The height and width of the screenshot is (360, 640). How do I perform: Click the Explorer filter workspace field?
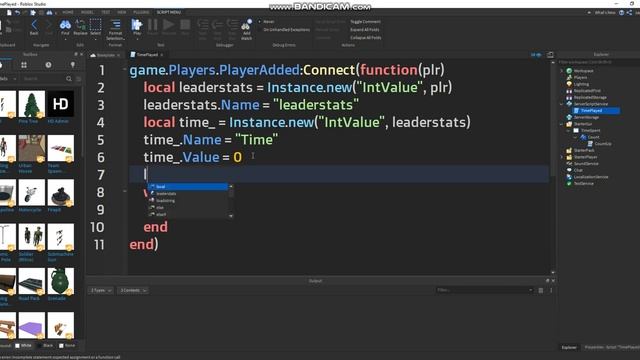599,62
